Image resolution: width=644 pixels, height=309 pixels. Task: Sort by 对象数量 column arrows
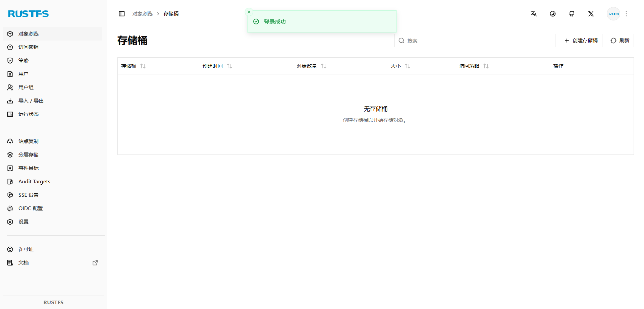click(324, 66)
